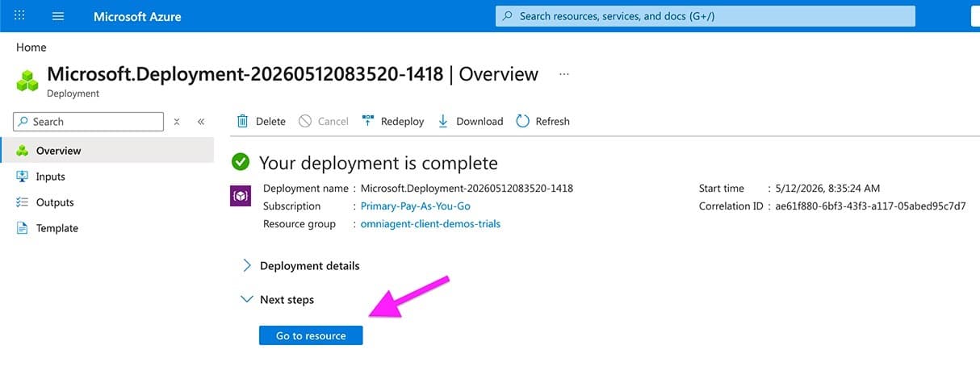980x366 pixels.
Task: Click the Refresh toolbar button
Action: click(x=542, y=121)
